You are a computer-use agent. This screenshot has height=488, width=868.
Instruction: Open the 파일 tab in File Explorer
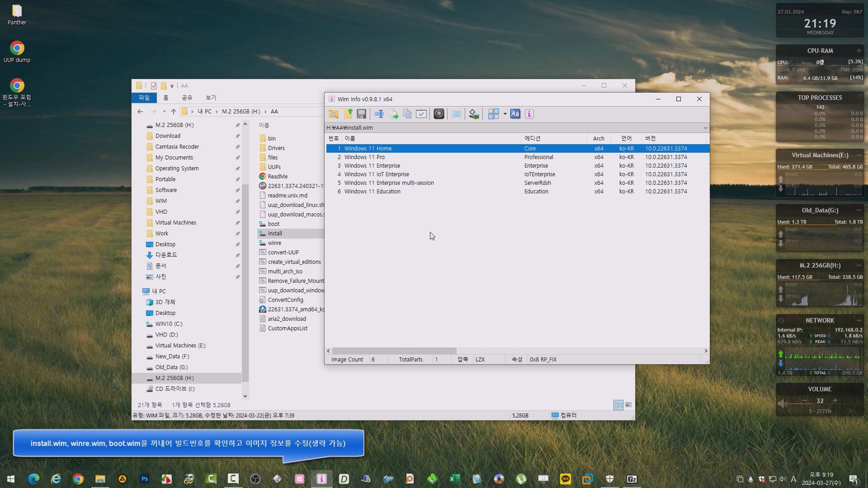tap(144, 98)
